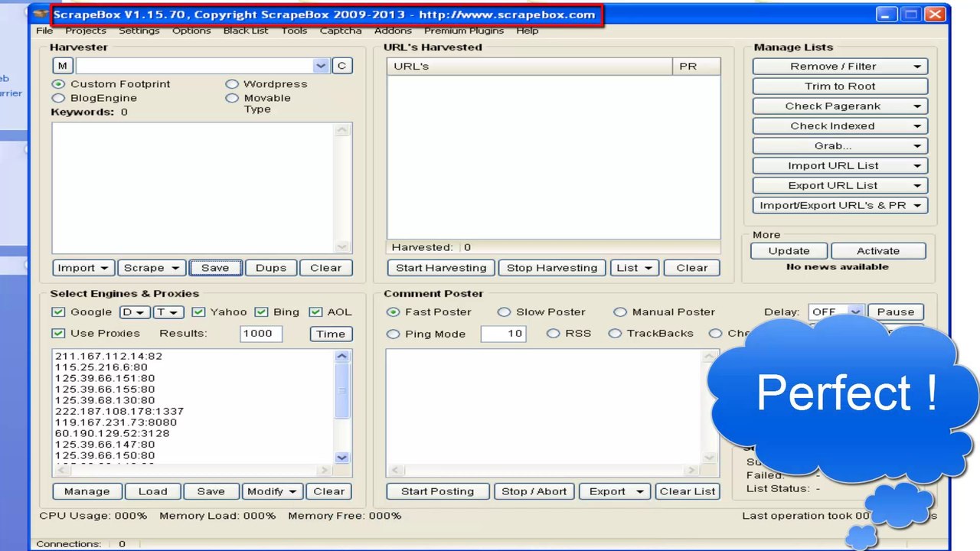
Task: Open the Remove / Filter dropdown
Action: pyautogui.click(x=840, y=67)
